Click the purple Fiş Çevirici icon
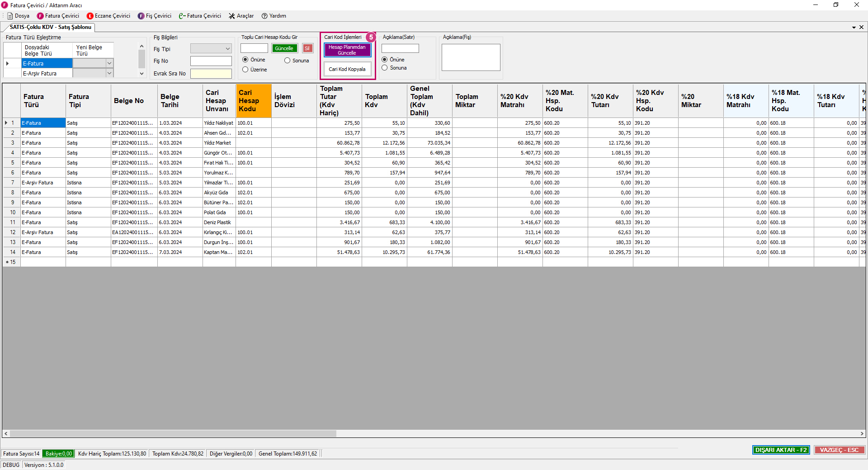The width and height of the screenshot is (868, 470). click(x=141, y=16)
